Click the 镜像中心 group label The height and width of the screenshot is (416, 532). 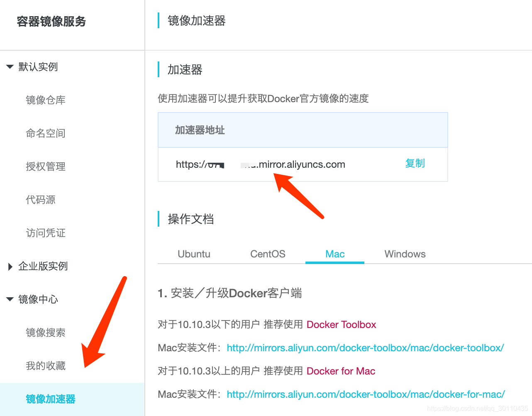click(38, 299)
